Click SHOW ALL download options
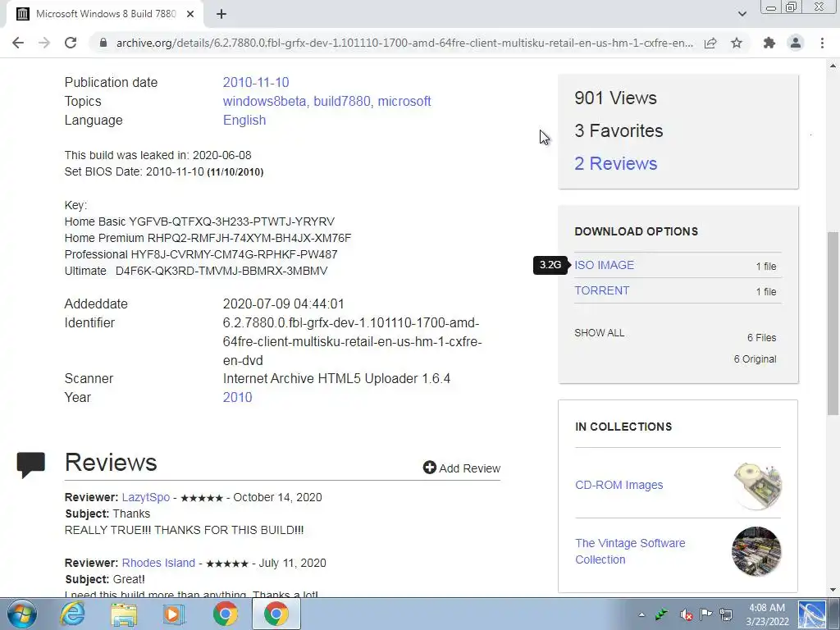840x630 pixels. [x=600, y=333]
